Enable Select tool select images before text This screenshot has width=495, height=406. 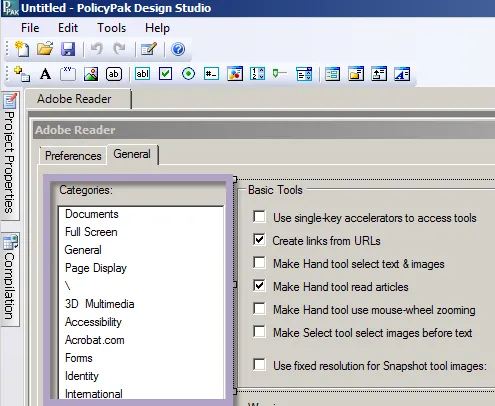[259, 332]
